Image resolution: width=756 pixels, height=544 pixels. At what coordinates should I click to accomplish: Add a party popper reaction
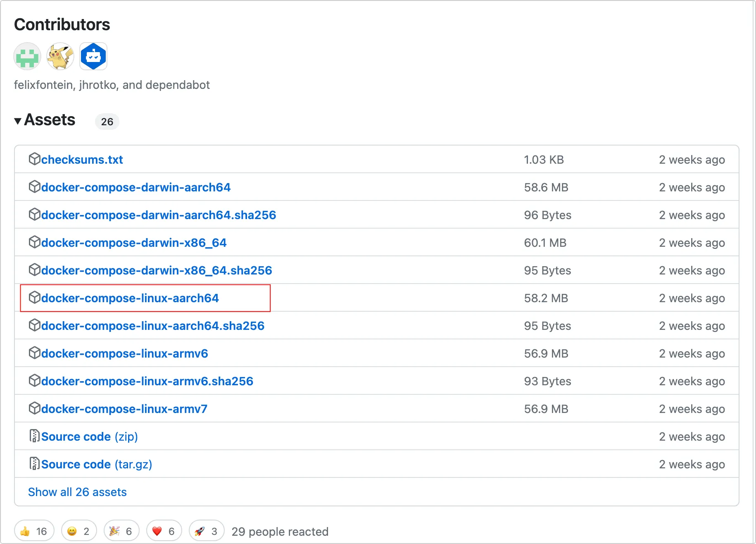[x=121, y=531]
